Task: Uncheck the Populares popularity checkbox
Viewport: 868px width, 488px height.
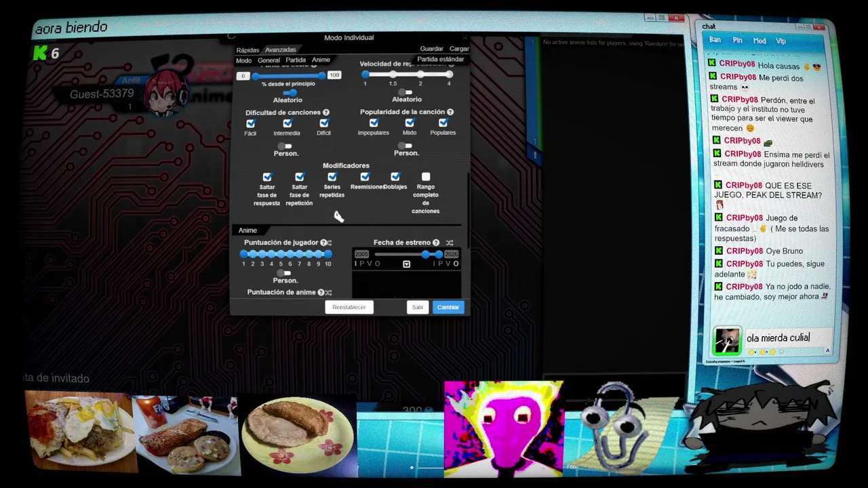Action: point(443,123)
